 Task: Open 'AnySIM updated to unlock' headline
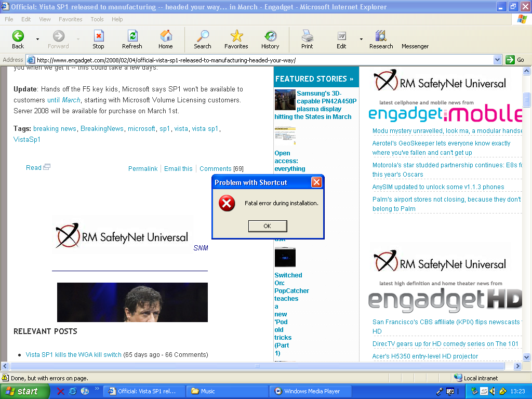pyautogui.click(x=438, y=187)
